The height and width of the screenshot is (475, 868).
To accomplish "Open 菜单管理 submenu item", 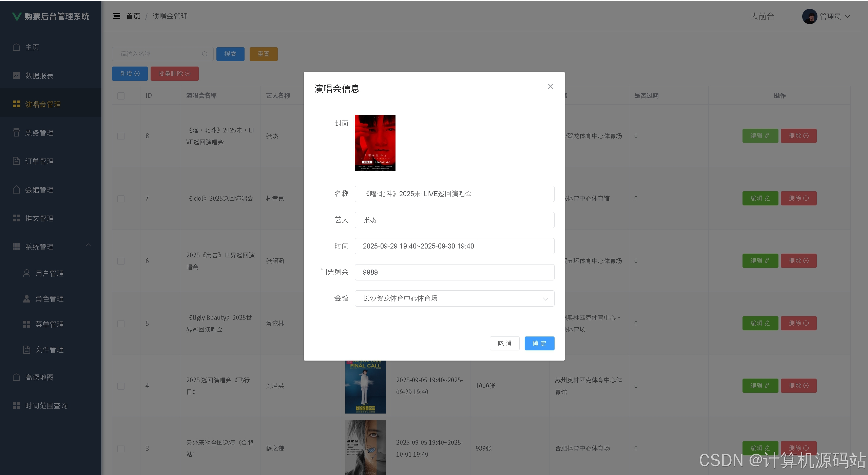I will click(x=51, y=324).
